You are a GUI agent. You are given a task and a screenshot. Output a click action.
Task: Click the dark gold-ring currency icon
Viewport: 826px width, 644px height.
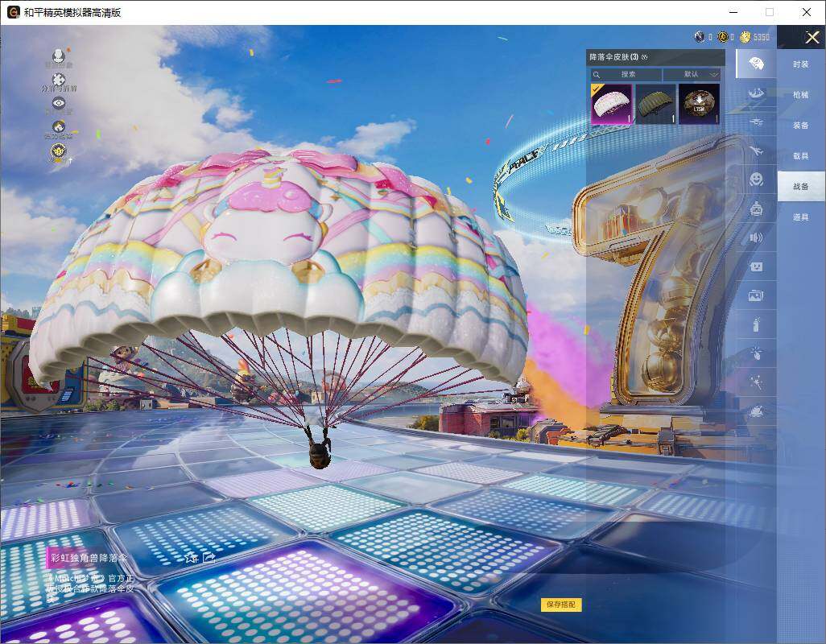click(x=723, y=37)
